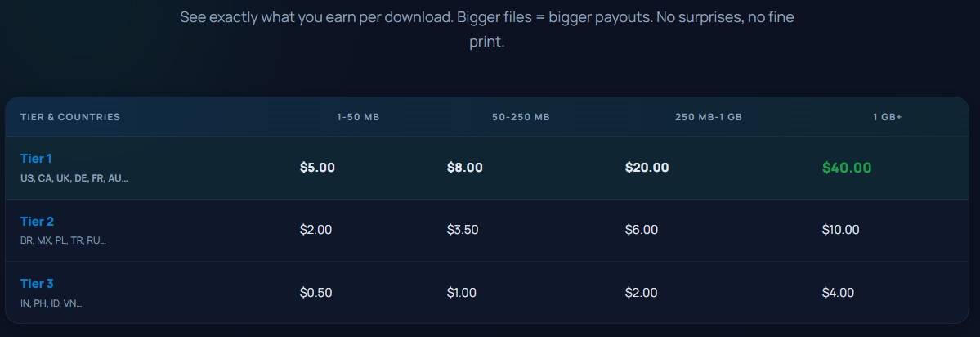Click the US, CA, UK country list

click(x=74, y=178)
